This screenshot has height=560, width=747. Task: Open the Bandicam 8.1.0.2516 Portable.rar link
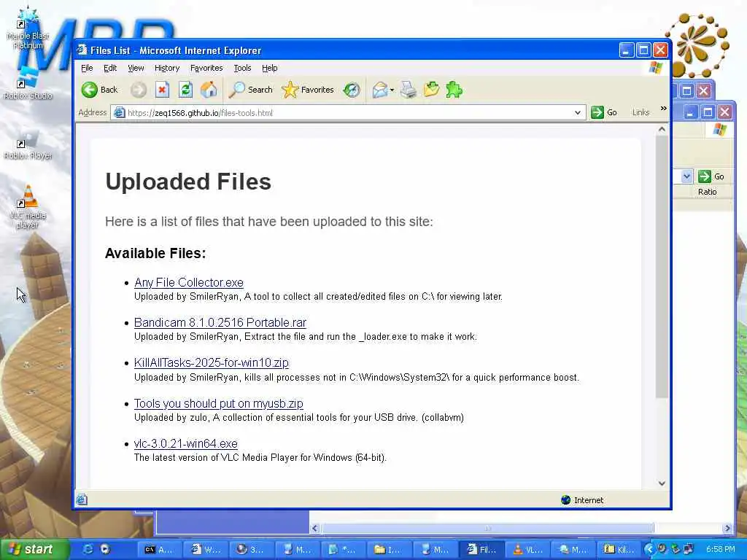220,322
